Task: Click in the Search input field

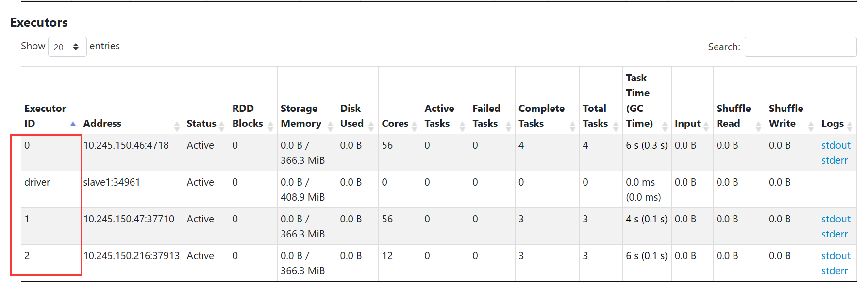Action: (x=800, y=47)
